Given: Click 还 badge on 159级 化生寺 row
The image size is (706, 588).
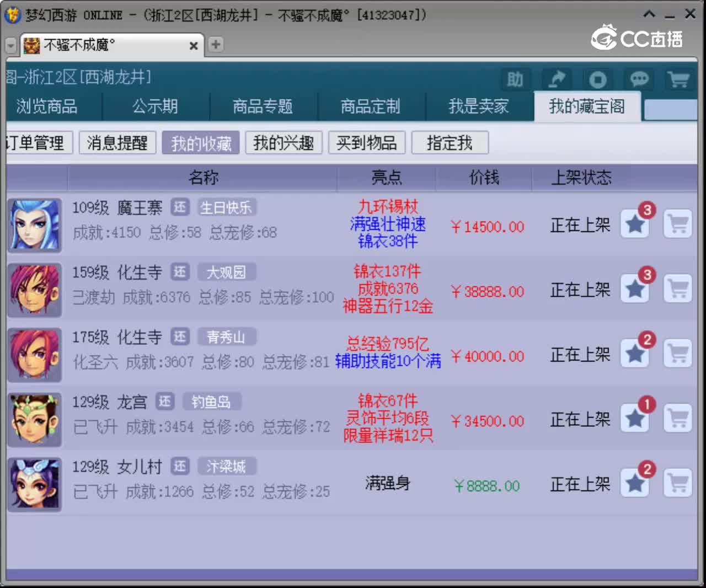Looking at the screenshot, I should [x=180, y=271].
